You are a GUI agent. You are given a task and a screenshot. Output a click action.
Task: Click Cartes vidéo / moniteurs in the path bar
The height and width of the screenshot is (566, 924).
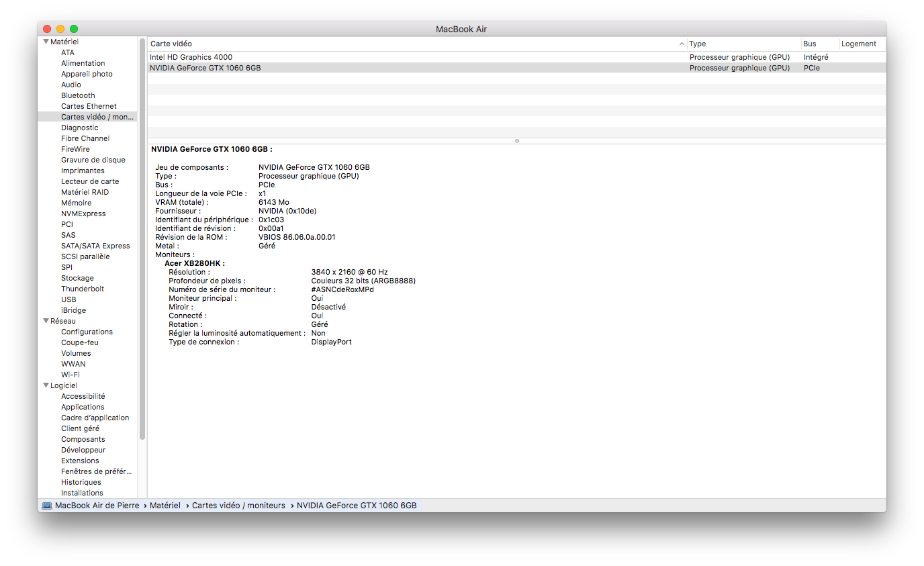(238, 506)
